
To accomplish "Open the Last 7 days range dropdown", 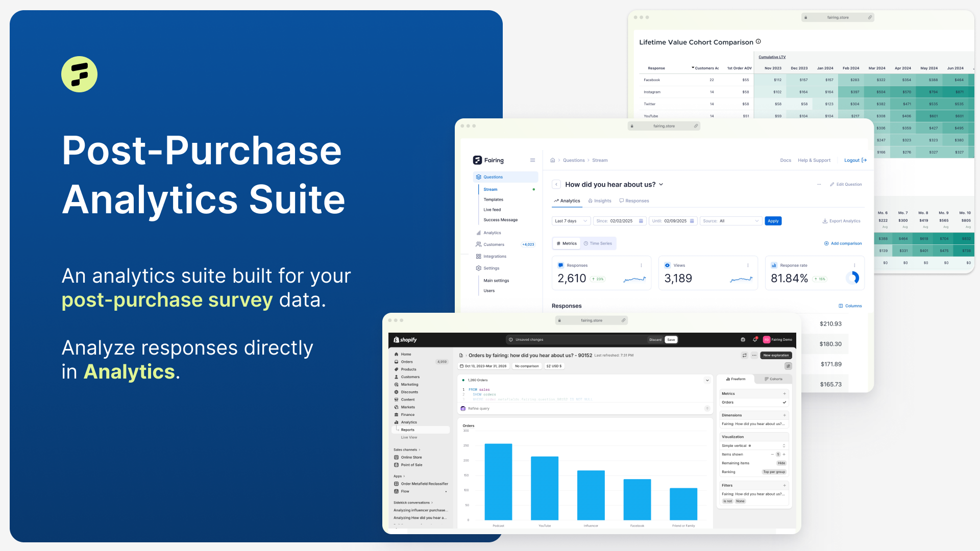I will click(x=571, y=221).
